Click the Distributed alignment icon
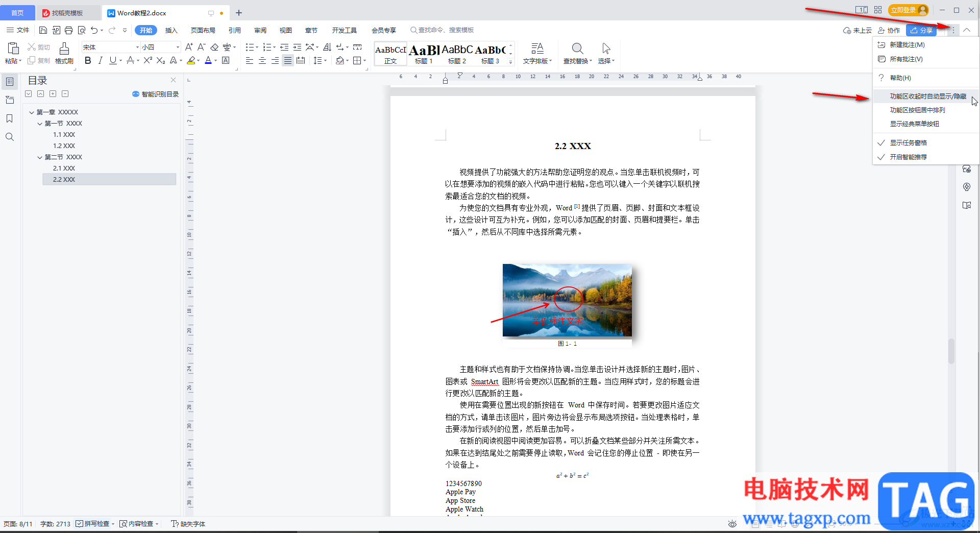980x533 pixels. (x=301, y=60)
